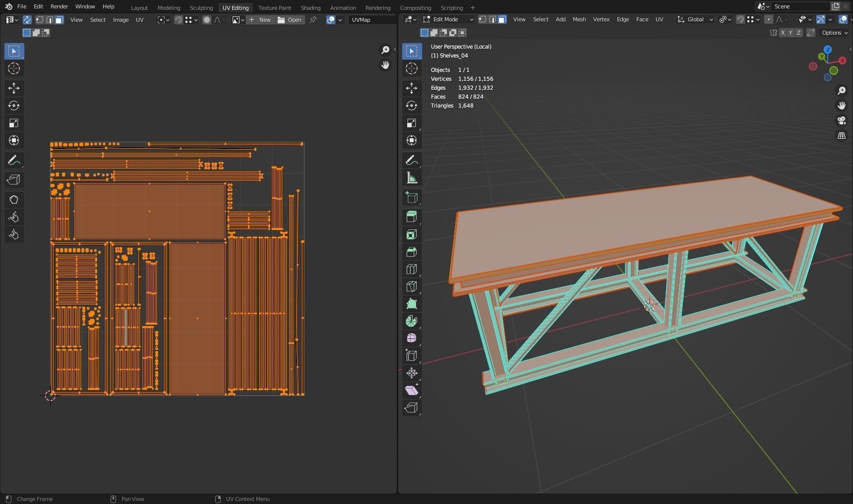
Task: Expand the Options dropdown
Action: (x=834, y=33)
